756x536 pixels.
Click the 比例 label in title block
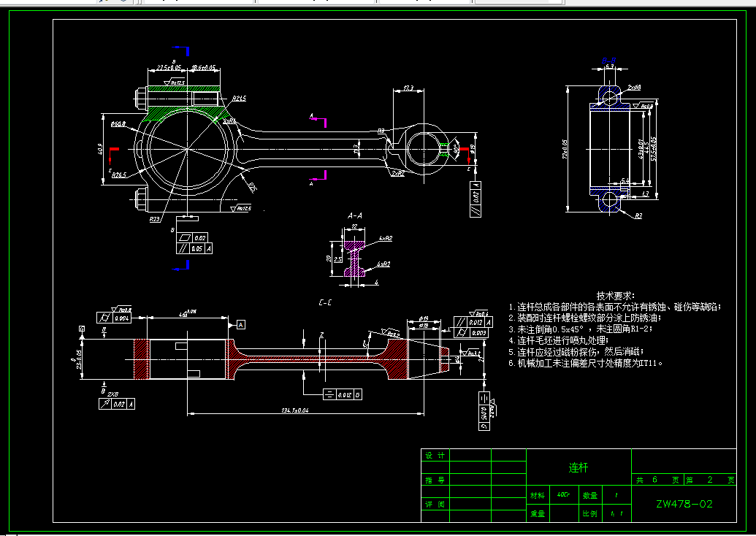click(590, 514)
